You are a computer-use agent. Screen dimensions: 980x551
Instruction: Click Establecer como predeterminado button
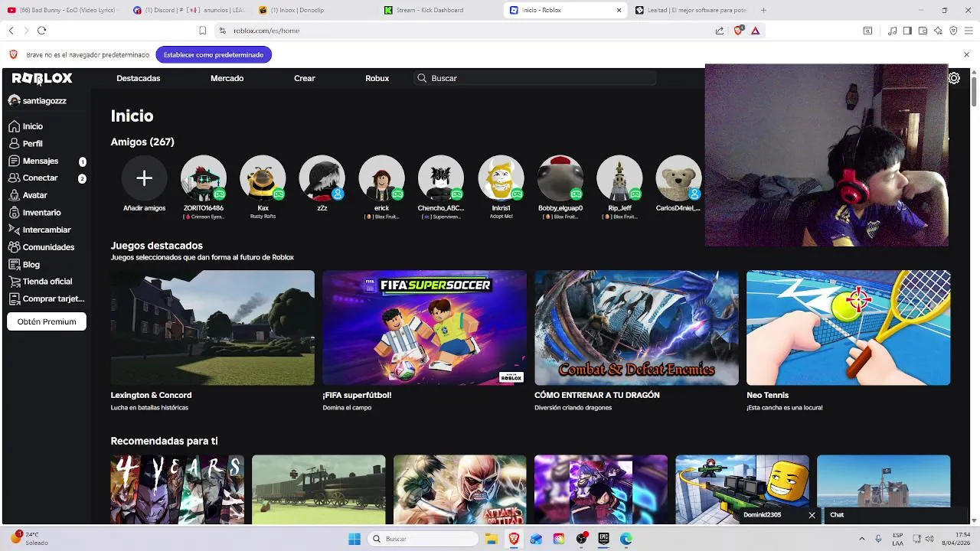214,55
